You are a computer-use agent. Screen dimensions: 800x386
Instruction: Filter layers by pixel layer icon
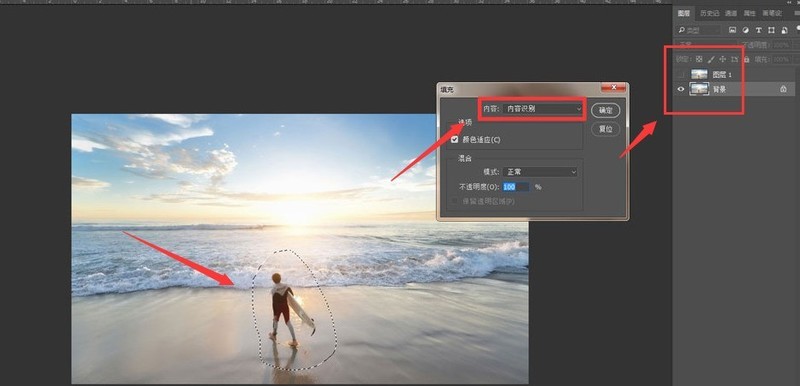733,30
